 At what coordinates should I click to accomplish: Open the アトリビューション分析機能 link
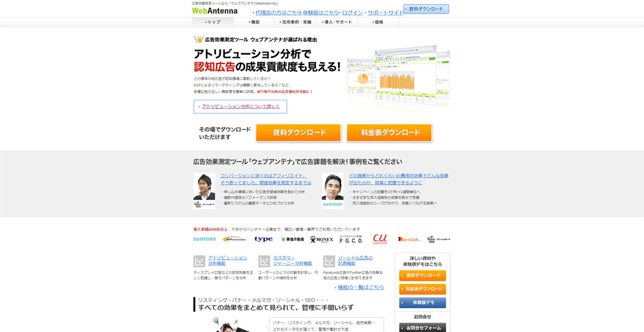point(228,260)
